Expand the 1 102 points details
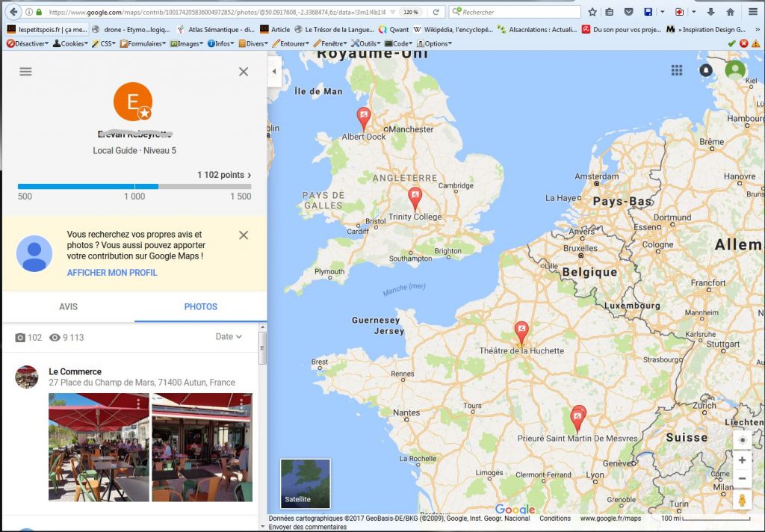765x532 pixels. [224, 175]
